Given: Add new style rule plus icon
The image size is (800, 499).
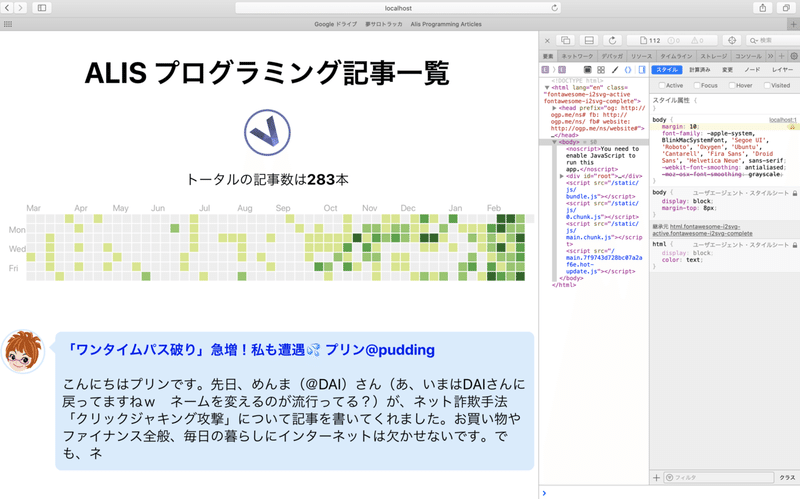Looking at the screenshot, I should 657,478.
